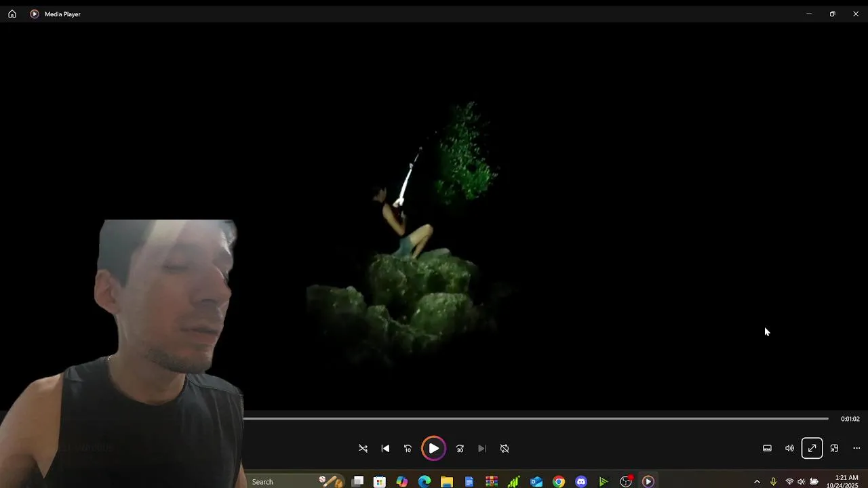Skip back 10 seconds

click(408, 448)
